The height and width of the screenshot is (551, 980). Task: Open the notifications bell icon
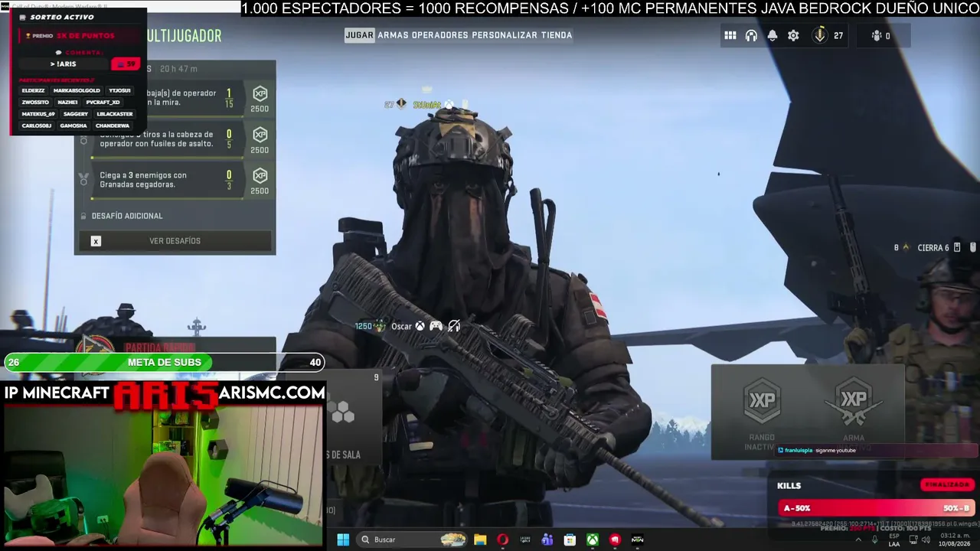click(x=773, y=35)
